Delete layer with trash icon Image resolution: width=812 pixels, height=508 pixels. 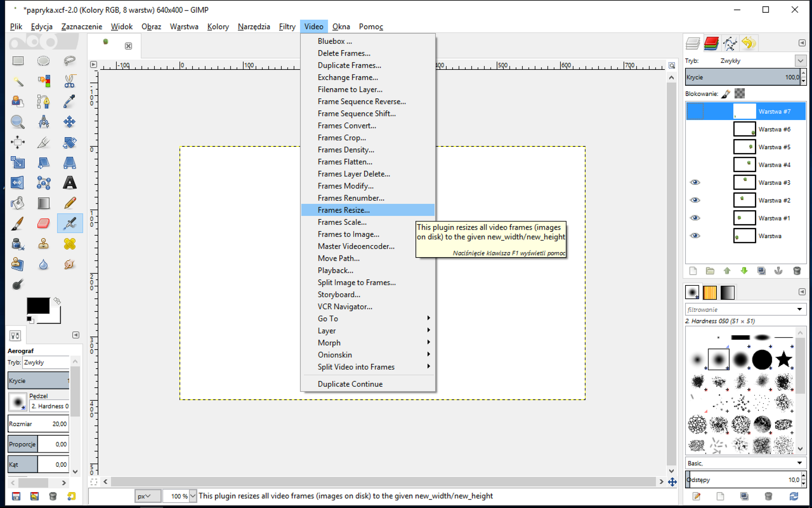click(796, 271)
